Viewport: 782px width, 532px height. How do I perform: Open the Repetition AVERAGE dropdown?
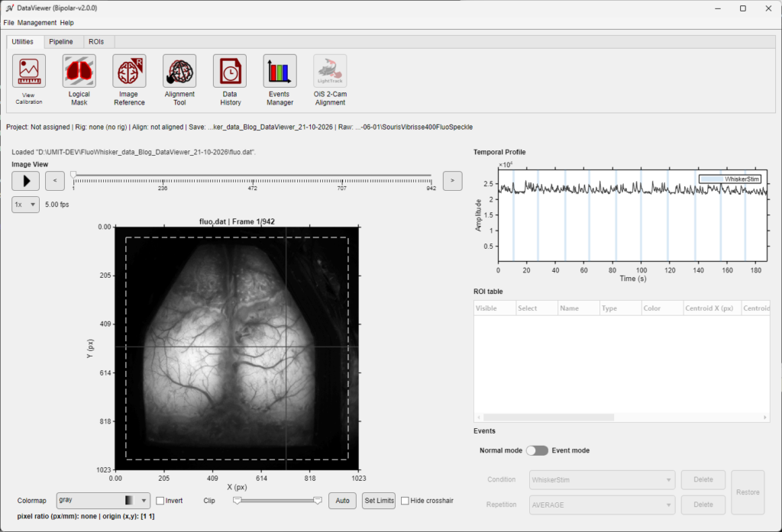(602, 505)
